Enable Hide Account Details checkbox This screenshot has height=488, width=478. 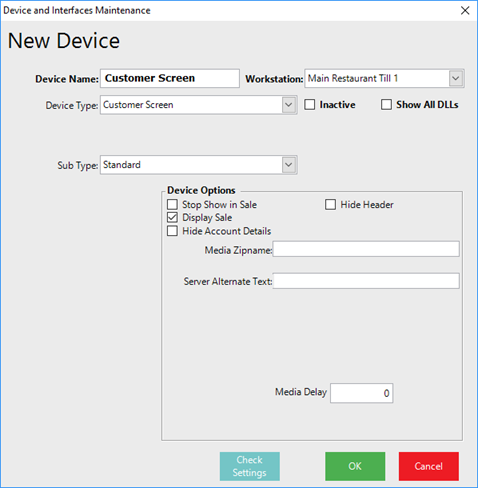172,231
